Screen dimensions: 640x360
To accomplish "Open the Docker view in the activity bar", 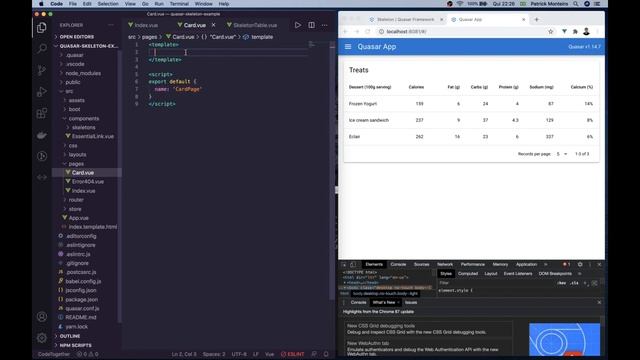I will click(42, 135).
